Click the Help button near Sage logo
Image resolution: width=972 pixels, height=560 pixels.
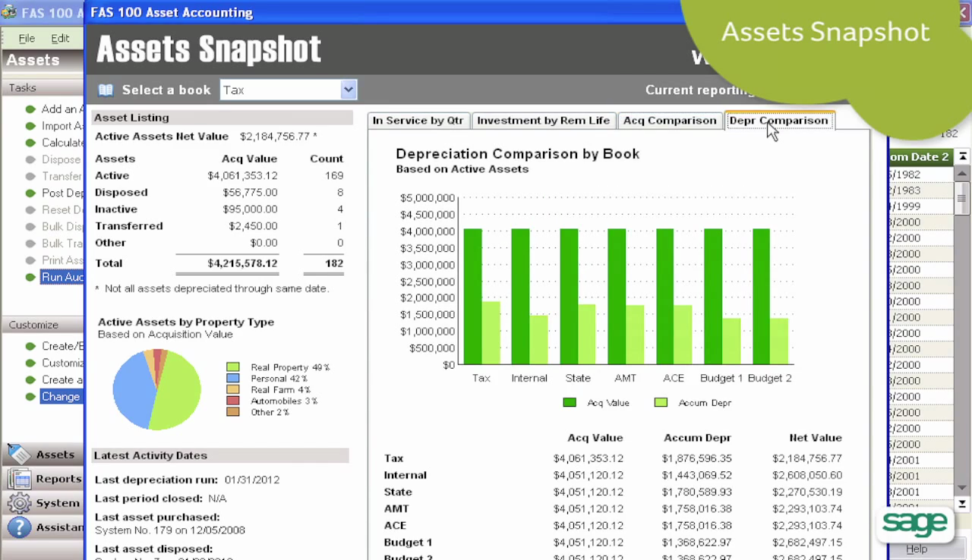(917, 549)
